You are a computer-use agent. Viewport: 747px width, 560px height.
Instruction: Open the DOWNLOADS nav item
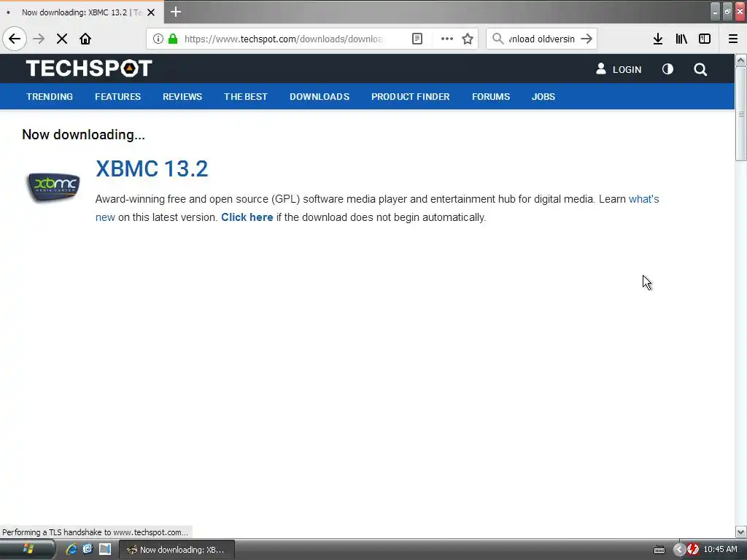[x=320, y=97]
